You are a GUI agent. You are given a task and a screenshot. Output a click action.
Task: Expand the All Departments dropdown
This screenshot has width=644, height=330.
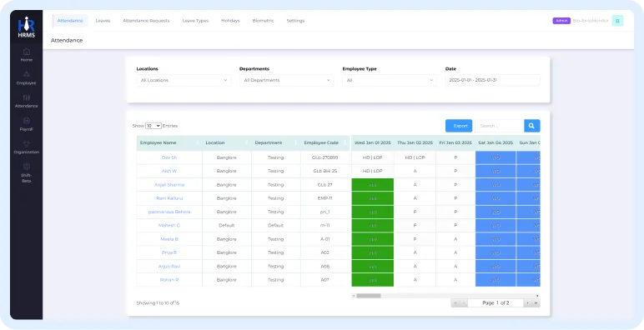(287, 81)
